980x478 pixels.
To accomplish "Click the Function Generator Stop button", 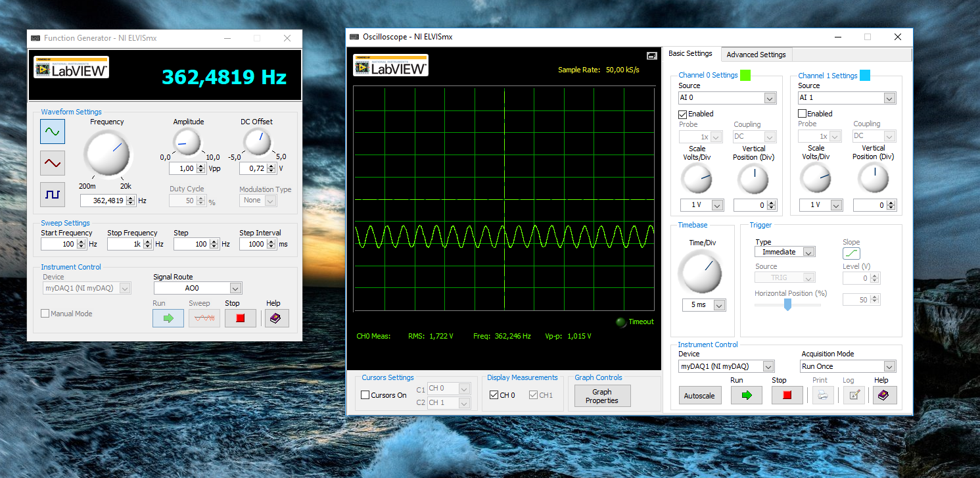I will (x=240, y=318).
